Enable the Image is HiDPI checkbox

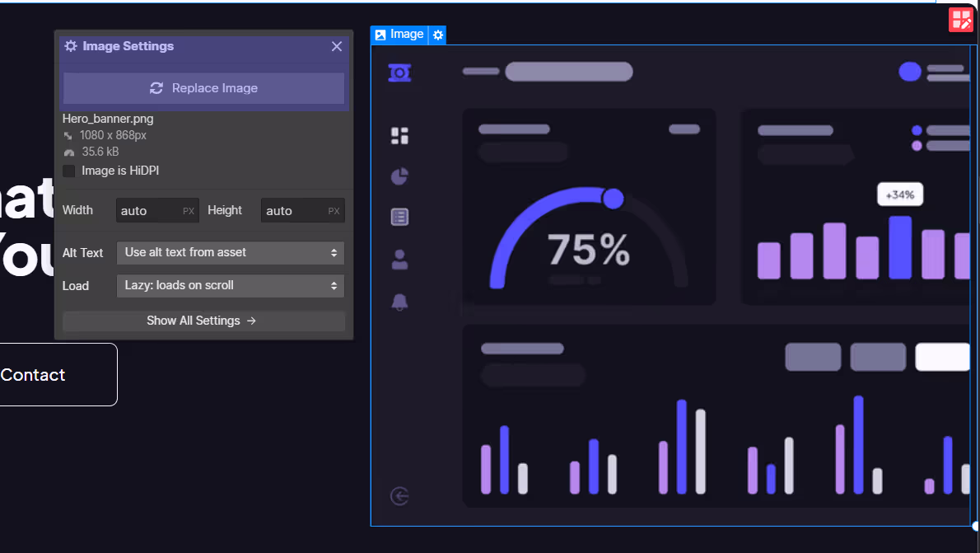[68, 171]
